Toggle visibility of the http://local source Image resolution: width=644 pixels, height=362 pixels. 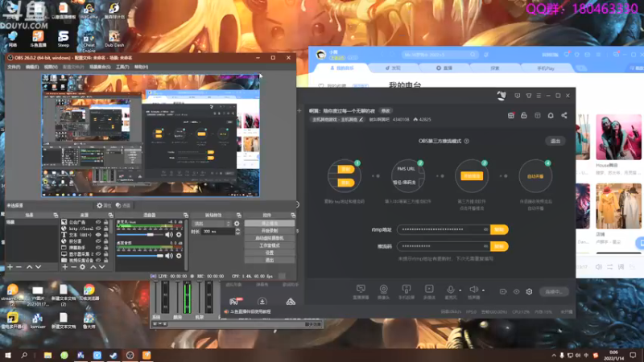point(98,228)
